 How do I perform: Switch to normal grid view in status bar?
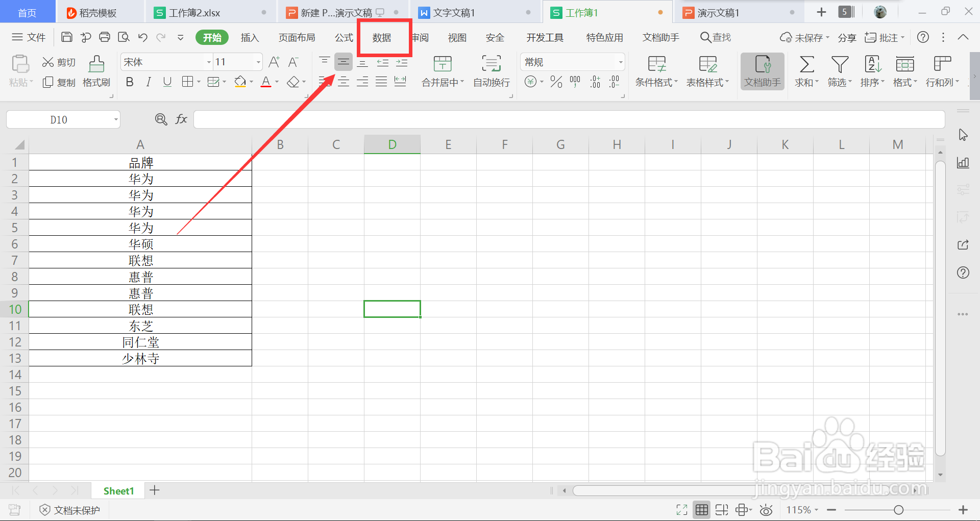702,510
